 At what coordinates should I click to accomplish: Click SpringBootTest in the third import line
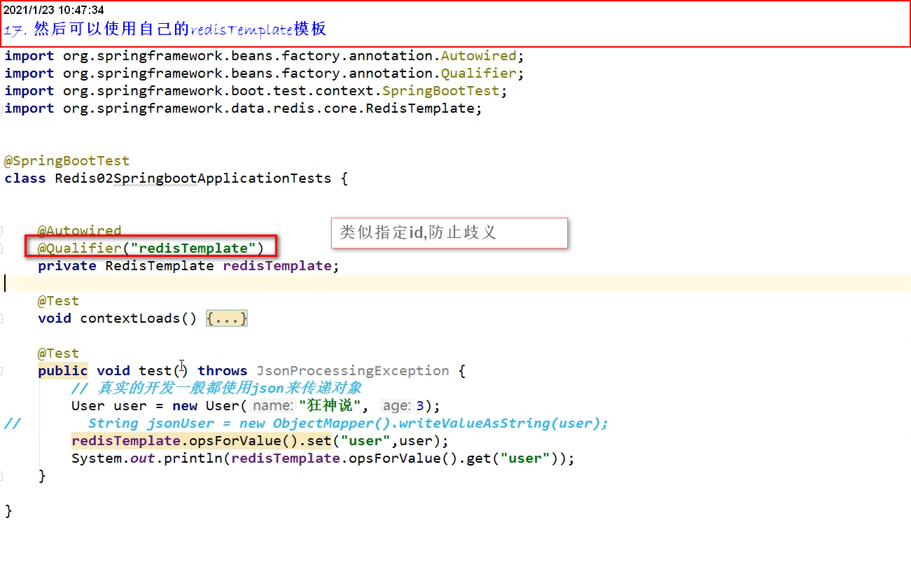click(441, 91)
